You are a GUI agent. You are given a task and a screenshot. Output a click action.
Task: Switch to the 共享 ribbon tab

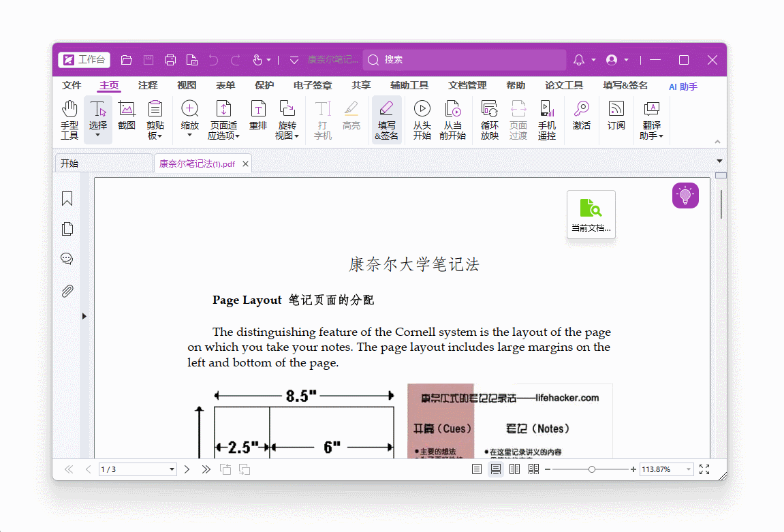(x=361, y=86)
